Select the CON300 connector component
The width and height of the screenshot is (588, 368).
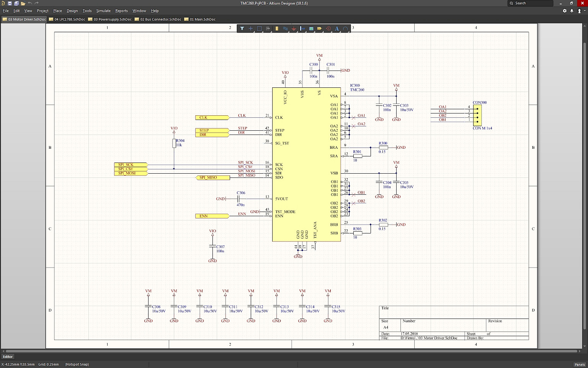click(x=477, y=115)
